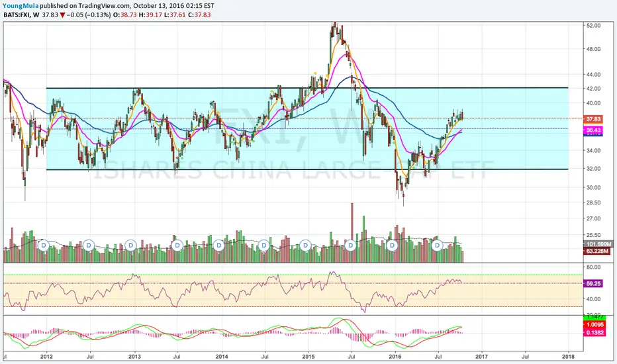Click the 2015 label on the time axis
This screenshot has width=617, height=364.
pos(308,357)
